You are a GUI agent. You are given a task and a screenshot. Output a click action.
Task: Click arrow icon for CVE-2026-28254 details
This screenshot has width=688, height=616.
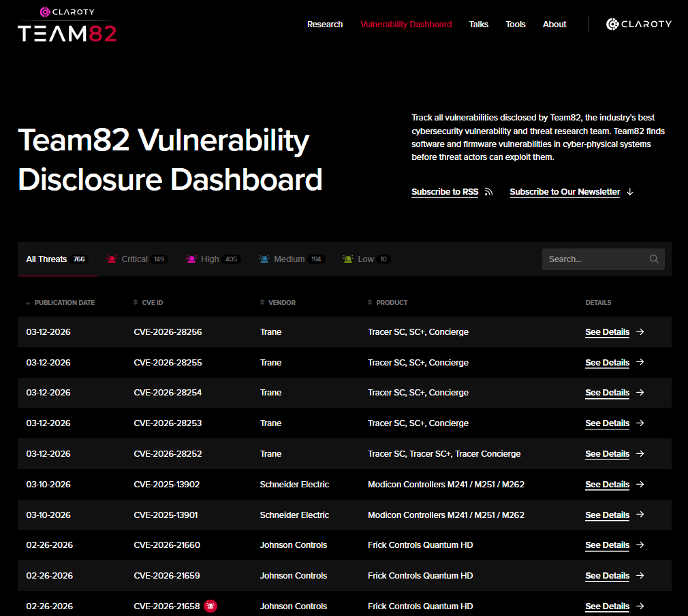tap(640, 392)
